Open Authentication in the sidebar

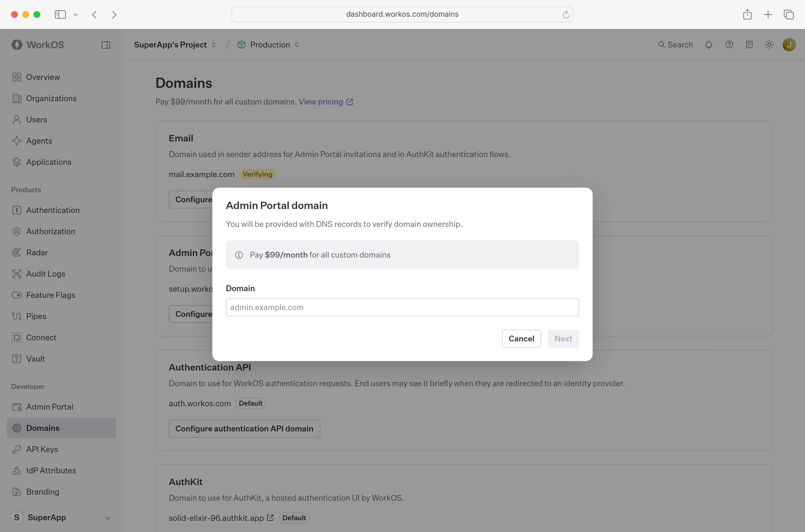[61, 210]
